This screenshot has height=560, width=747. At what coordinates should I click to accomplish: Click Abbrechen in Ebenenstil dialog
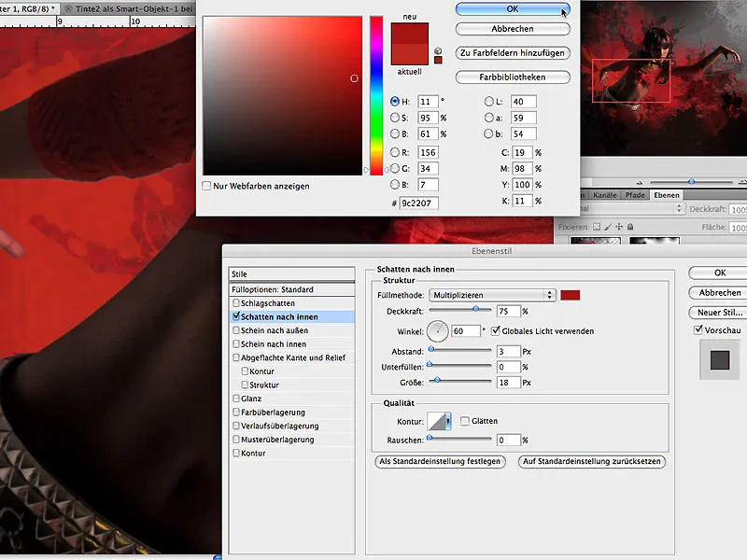(719, 293)
